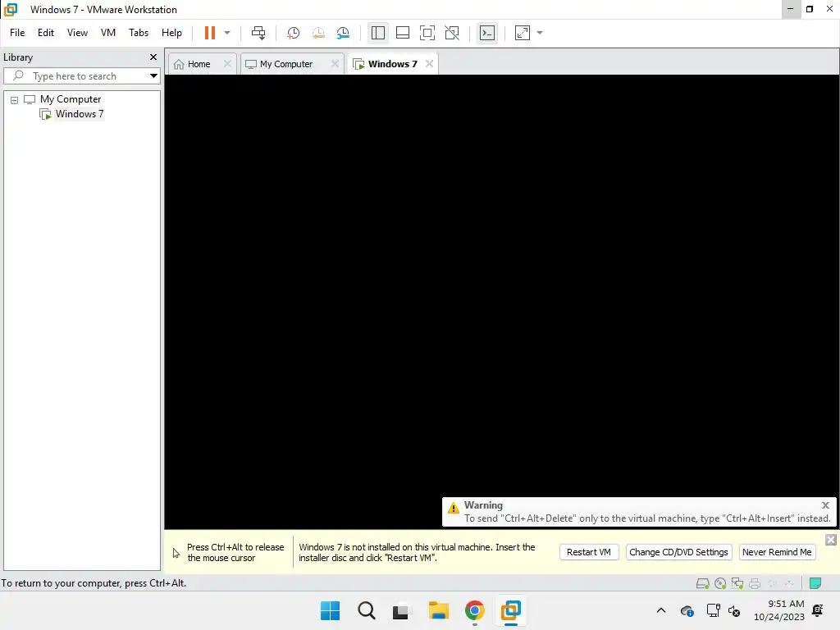Screen dimensions: 840x630
Task: Select My Computer in the library tree
Action: pyautogui.click(x=71, y=99)
